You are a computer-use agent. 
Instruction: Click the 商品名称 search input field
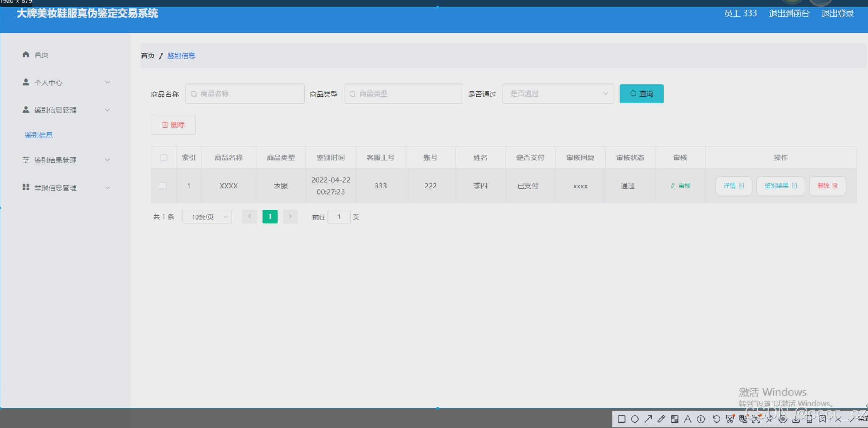click(x=245, y=94)
